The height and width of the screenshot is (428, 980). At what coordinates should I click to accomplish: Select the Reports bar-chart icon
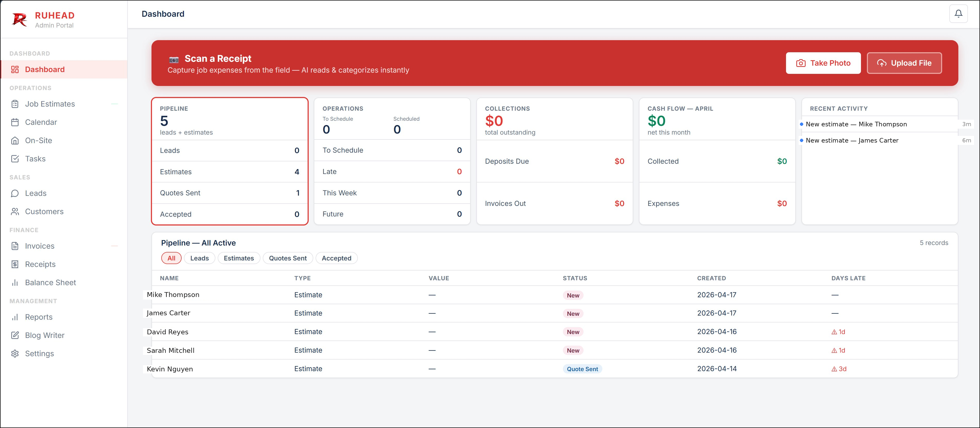(15, 317)
